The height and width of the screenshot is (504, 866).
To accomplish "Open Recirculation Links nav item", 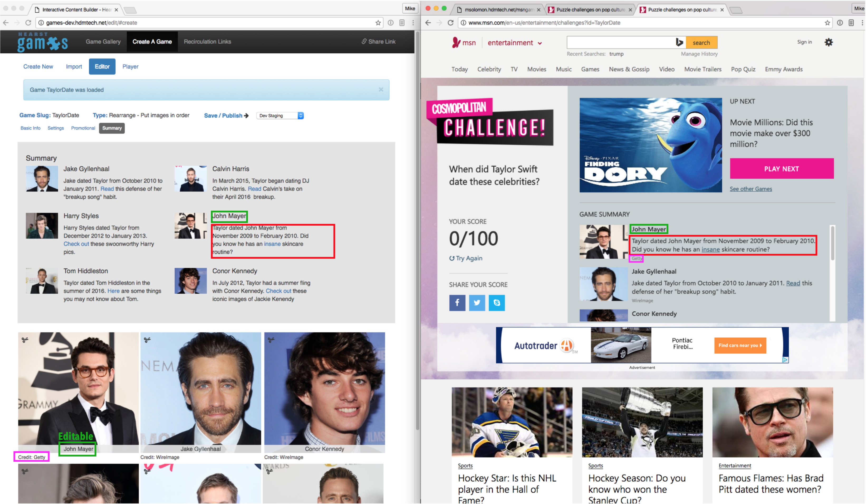I will click(x=208, y=42).
